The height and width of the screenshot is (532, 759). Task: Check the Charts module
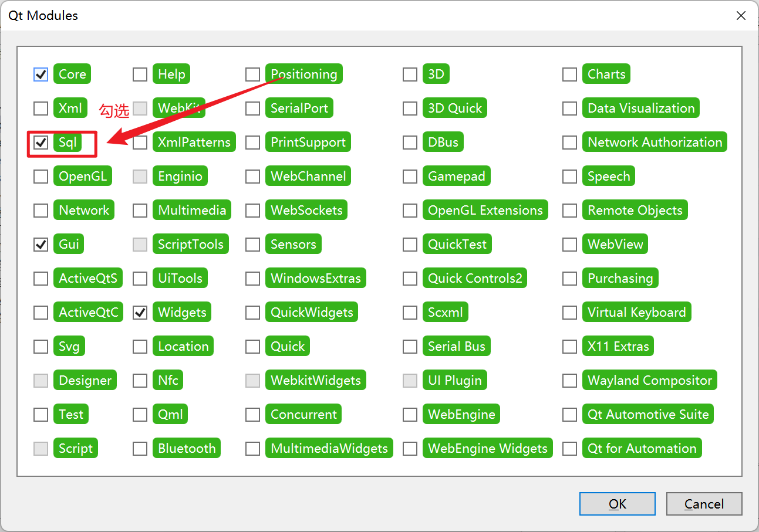[569, 74]
